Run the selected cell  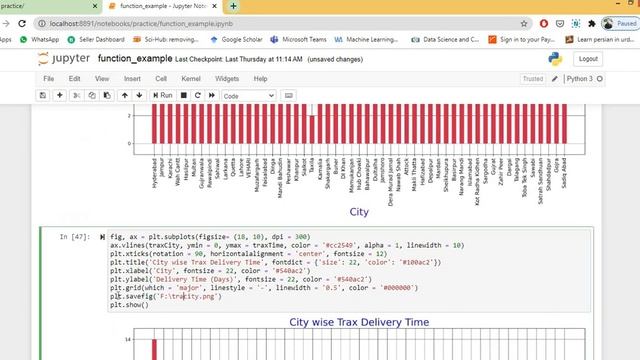[x=162, y=96]
